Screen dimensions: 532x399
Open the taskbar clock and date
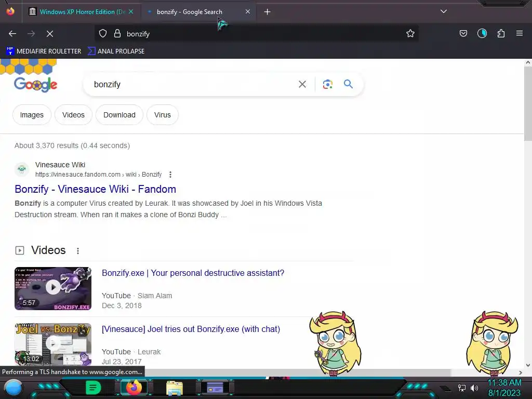[504, 388]
